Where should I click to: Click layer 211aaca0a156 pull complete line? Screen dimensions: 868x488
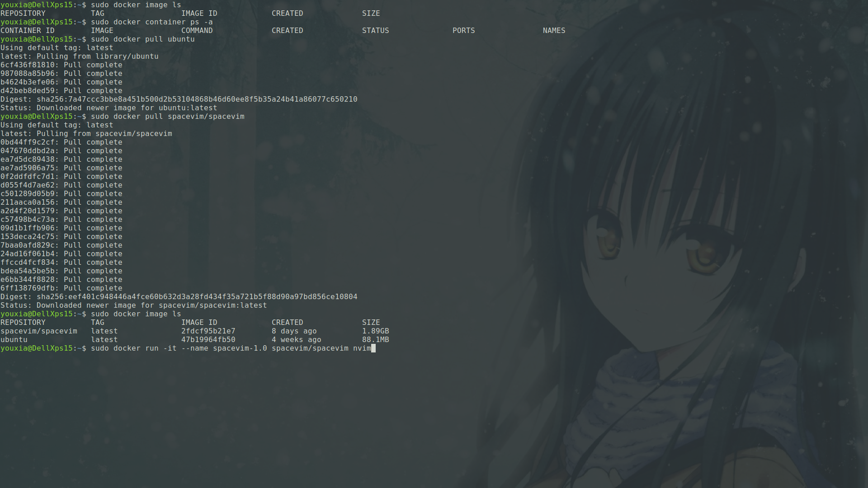pos(61,202)
